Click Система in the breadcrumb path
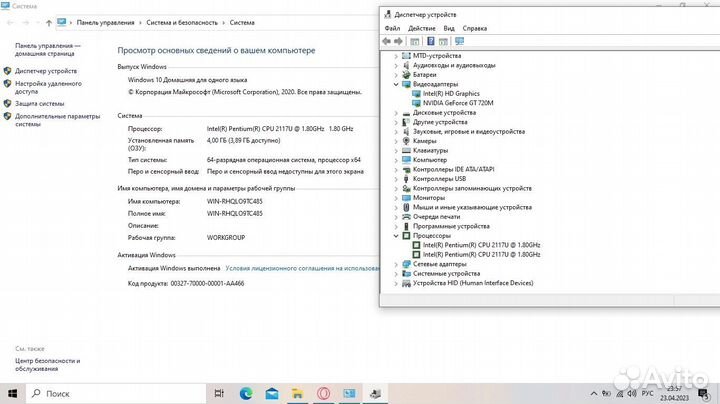Image resolution: width=720 pixels, height=404 pixels. tap(242, 22)
